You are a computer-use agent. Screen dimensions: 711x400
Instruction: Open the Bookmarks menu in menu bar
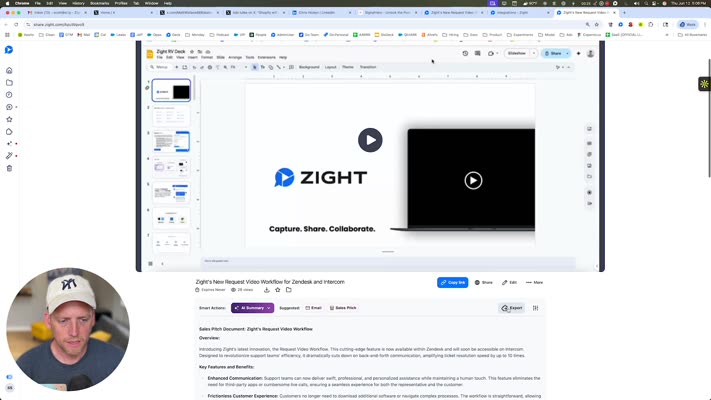coord(99,3)
